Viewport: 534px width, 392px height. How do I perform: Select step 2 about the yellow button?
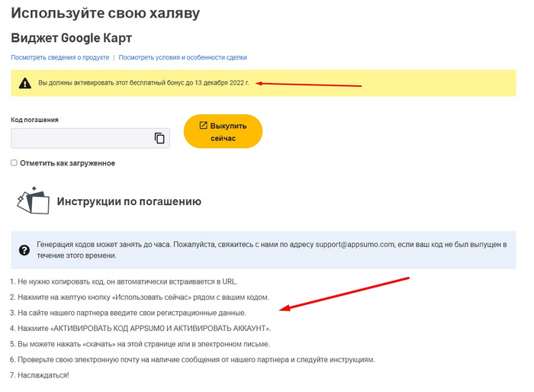click(140, 297)
